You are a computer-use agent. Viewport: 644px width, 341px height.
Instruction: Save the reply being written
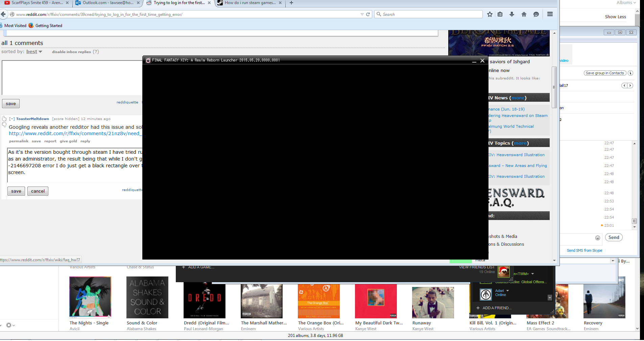tap(16, 191)
